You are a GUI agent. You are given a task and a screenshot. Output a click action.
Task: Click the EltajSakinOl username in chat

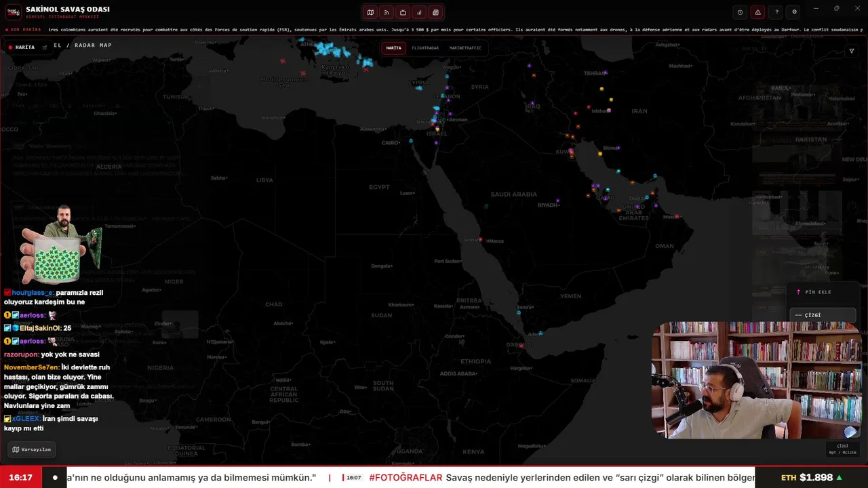point(41,328)
